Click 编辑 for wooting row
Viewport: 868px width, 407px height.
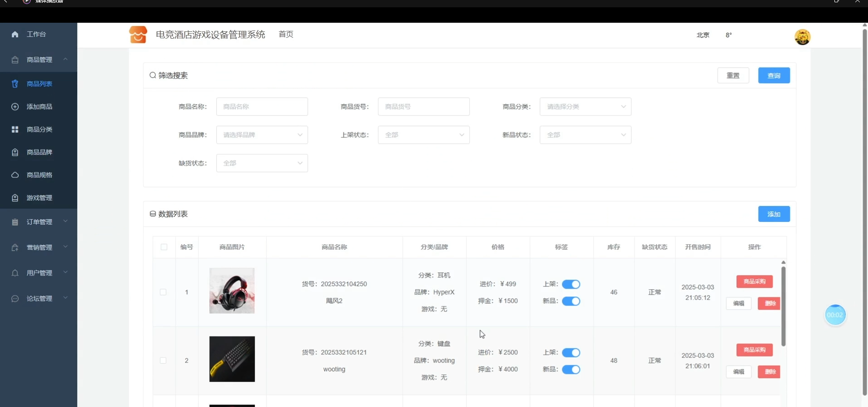[x=739, y=372]
